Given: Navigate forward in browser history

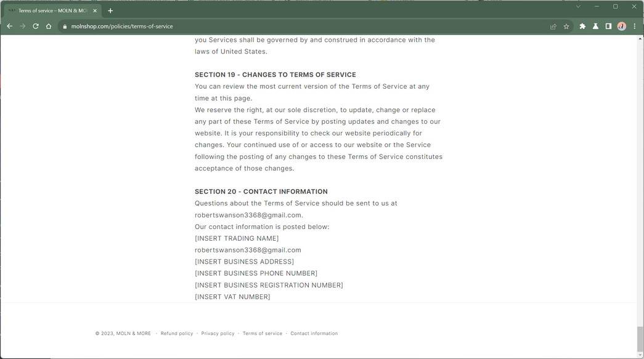Looking at the screenshot, I should click(x=23, y=26).
